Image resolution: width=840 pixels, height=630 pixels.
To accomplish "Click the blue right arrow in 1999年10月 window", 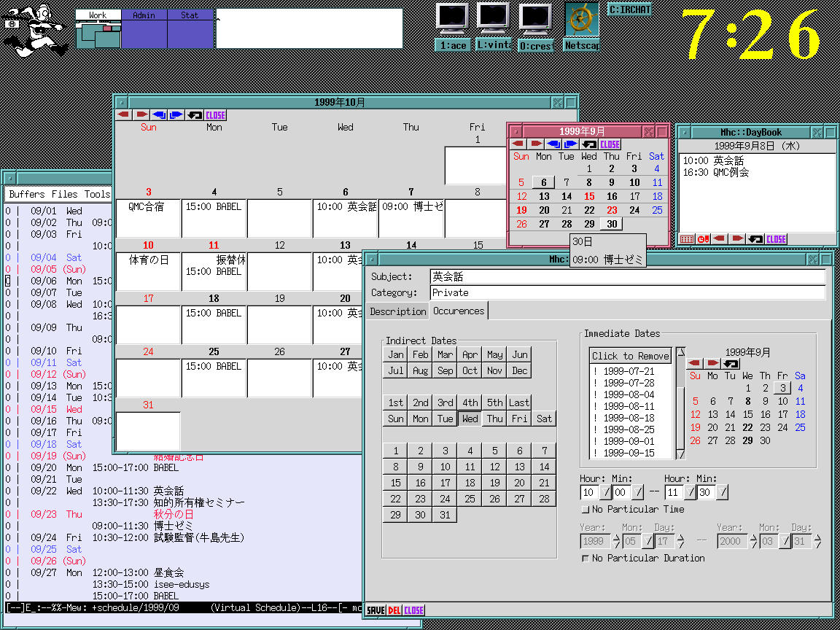I will 176,115.
